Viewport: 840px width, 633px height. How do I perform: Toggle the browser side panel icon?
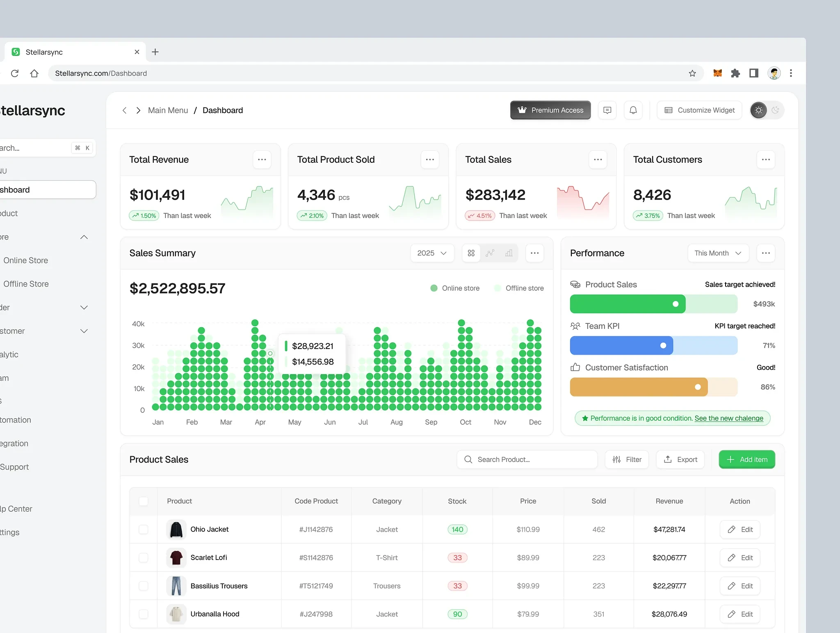[754, 73]
